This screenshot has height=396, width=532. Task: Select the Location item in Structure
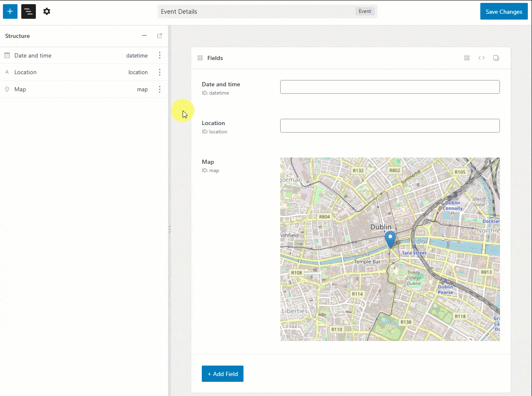[x=25, y=72]
